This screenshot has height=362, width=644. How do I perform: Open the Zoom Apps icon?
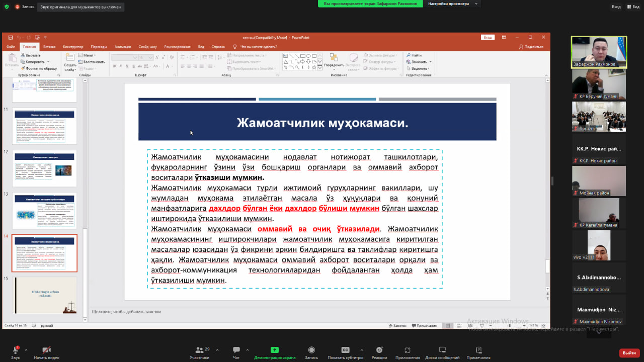coord(408,350)
